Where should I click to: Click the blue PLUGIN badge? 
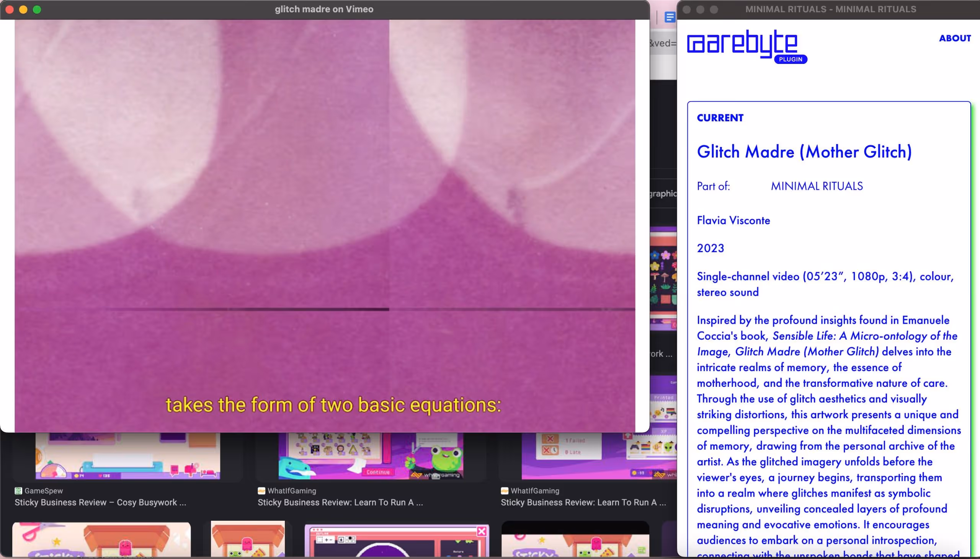pyautogui.click(x=790, y=59)
